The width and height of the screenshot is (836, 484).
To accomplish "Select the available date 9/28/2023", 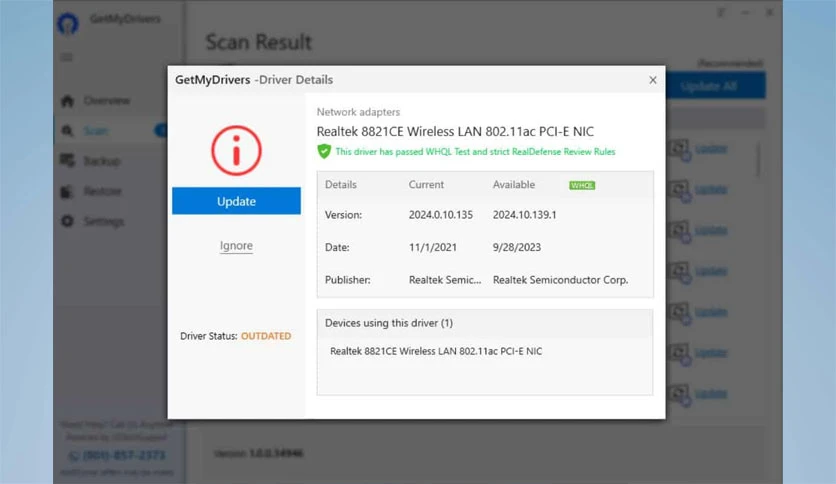I will [517, 247].
